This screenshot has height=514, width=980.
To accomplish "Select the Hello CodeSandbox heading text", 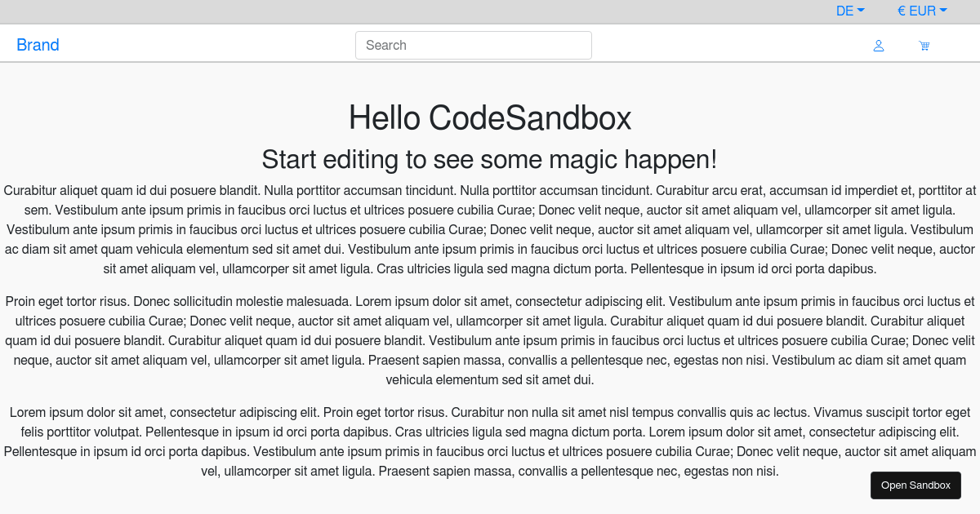I will (x=490, y=118).
